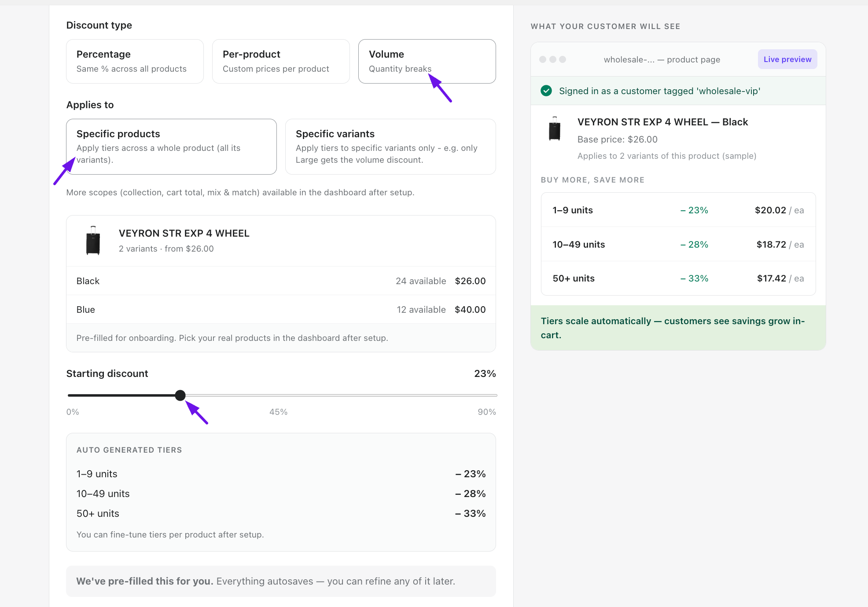Image resolution: width=868 pixels, height=607 pixels.
Task: Click the 'Applies to 2 variants' sample note
Action: click(666, 156)
